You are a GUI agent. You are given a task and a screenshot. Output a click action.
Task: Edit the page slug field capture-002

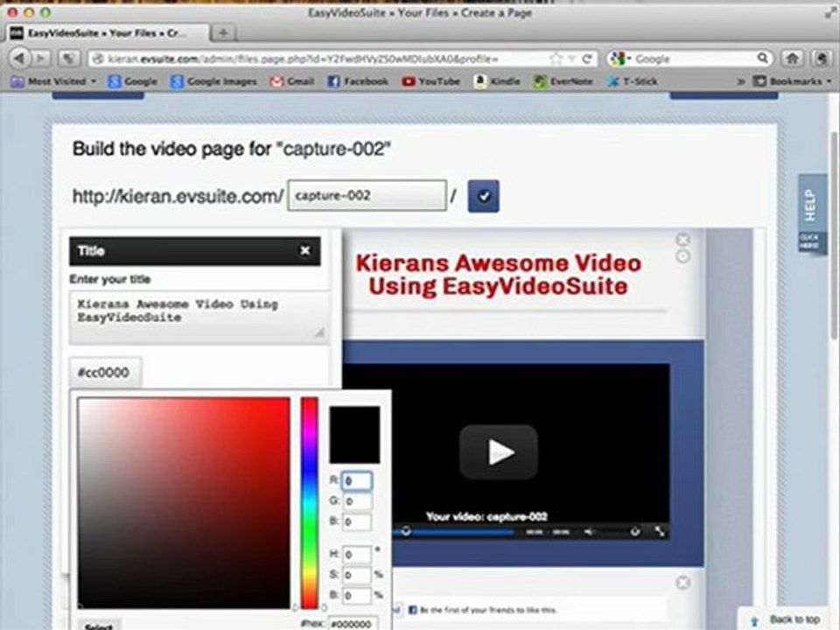pos(367,195)
